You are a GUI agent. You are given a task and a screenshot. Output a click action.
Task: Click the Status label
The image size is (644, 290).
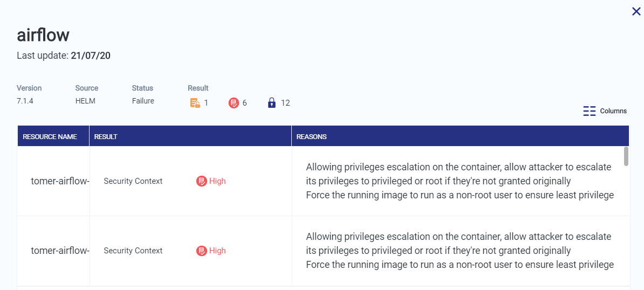142,88
